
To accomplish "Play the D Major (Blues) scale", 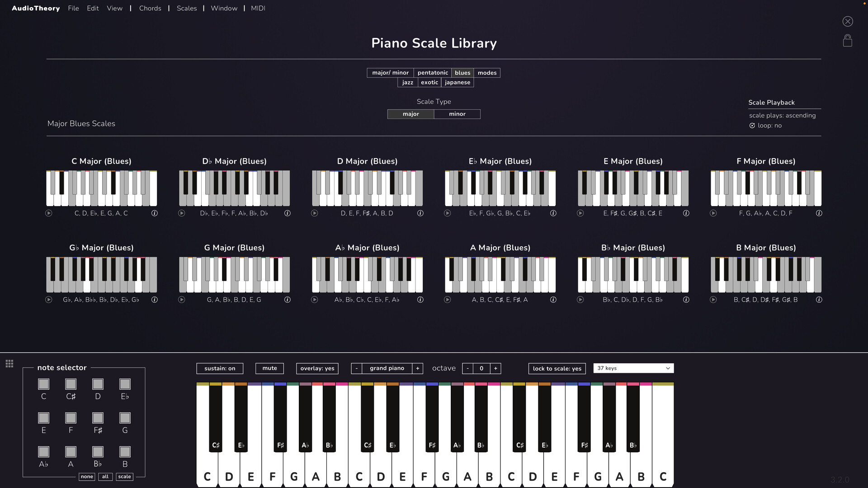I will coord(315,213).
